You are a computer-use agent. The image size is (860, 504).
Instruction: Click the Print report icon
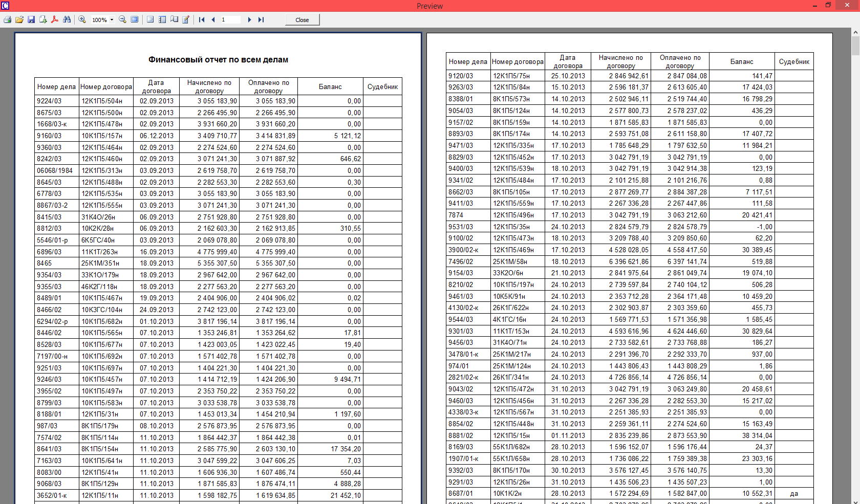[7, 20]
